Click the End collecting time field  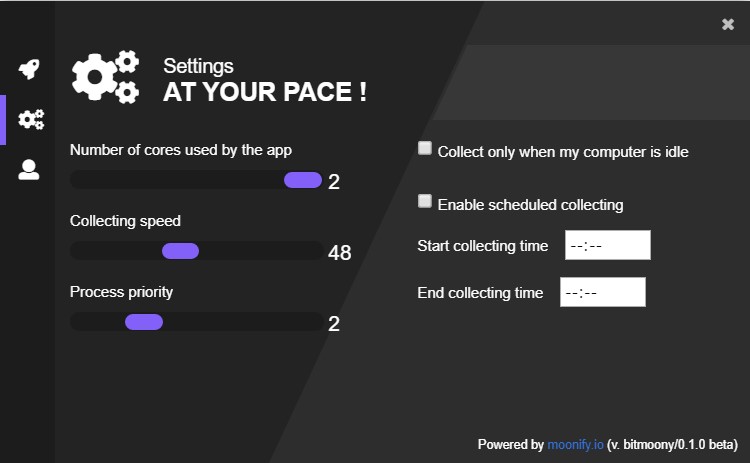click(x=603, y=292)
